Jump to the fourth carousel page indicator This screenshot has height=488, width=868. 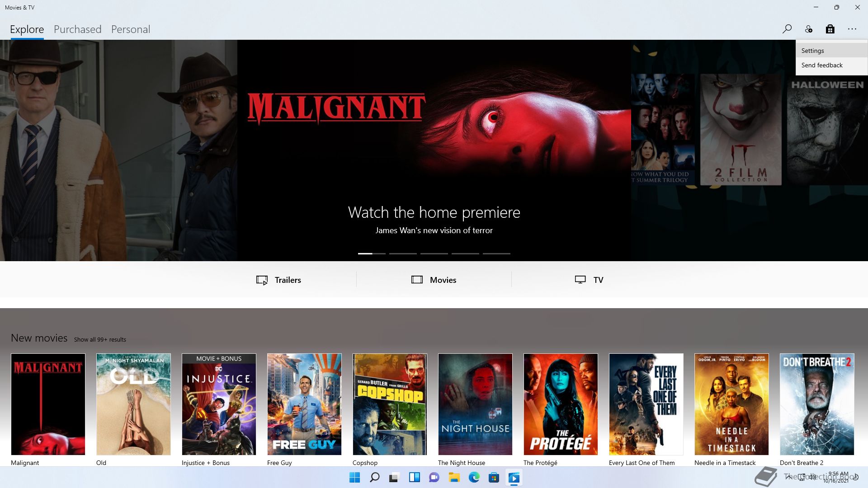coord(465,253)
